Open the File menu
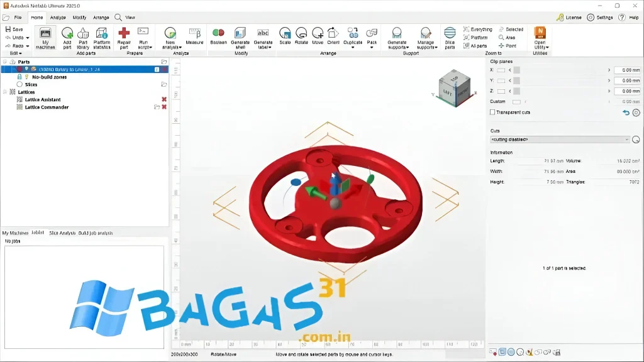Viewport: 644px width, 362px height. click(18, 17)
